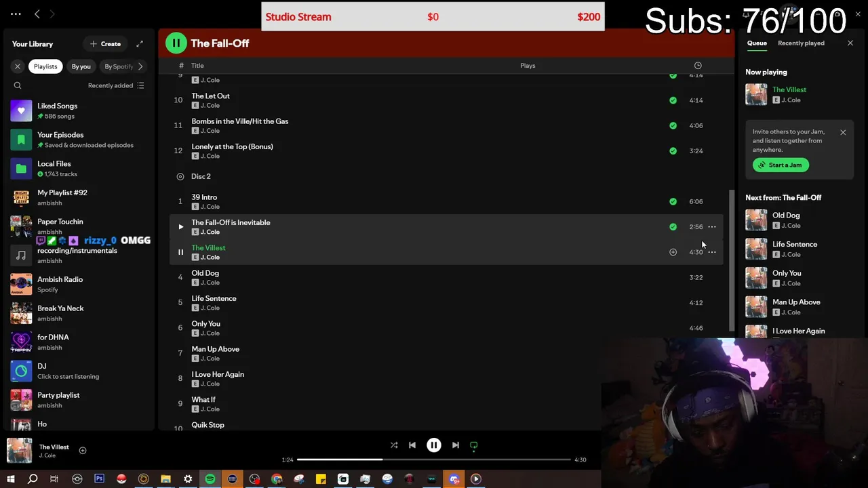Open more options for The Fall-Off is Inevitable

point(712,227)
